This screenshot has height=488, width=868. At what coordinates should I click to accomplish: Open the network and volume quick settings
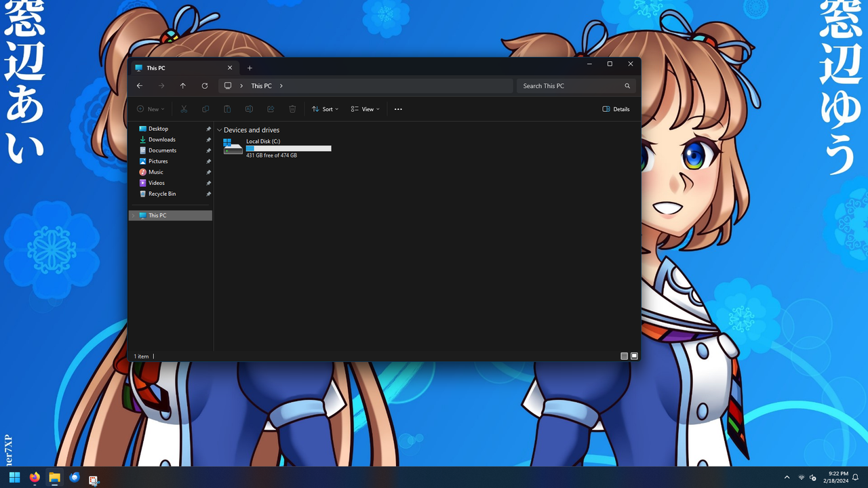point(807,478)
